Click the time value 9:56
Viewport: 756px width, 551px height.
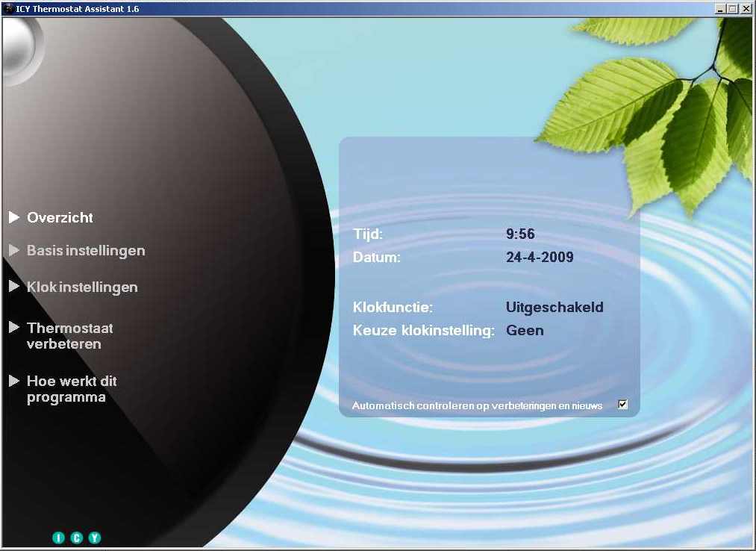[x=520, y=234]
